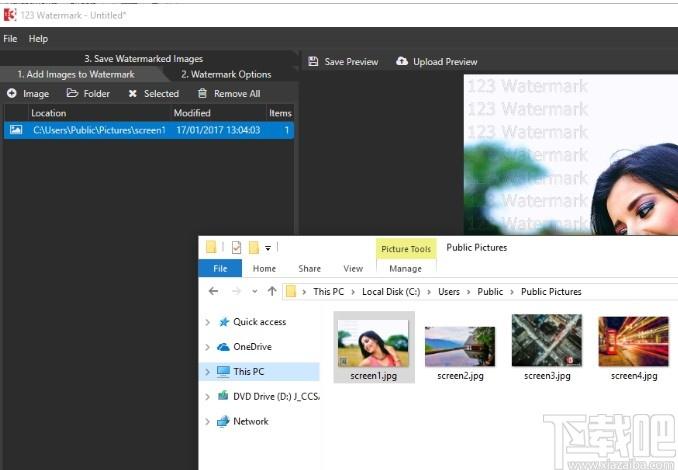Image resolution: width=678 pixels, height=470 pixels.
Task: Open Customize Quick Access Toolbar dropdown
Action: tap(268, 248)
